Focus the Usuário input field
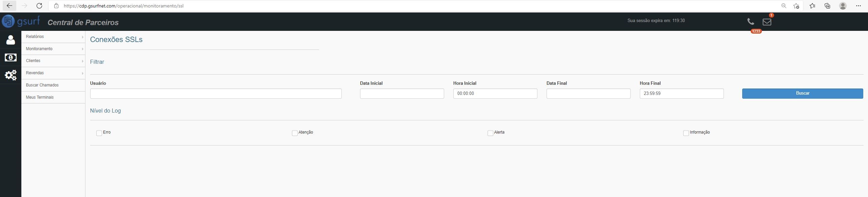 click(x=216, y=94)
